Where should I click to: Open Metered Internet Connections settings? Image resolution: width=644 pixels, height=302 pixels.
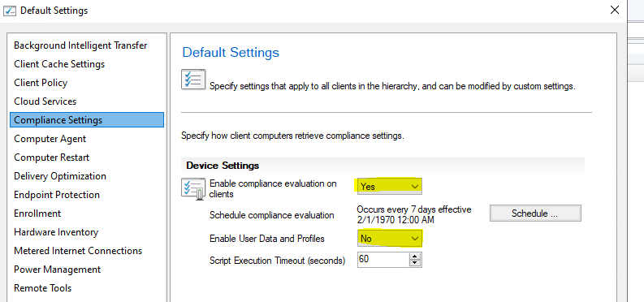click(x=78, y=251)
